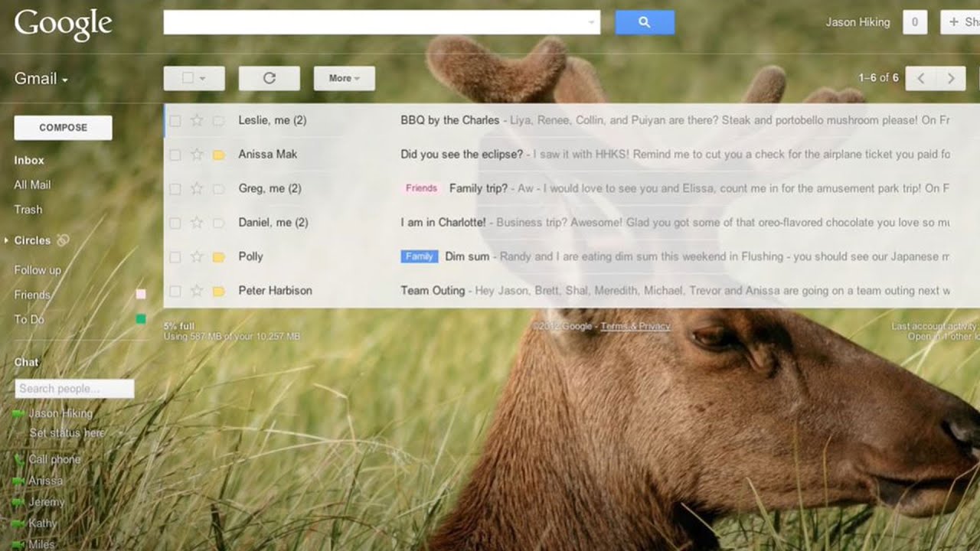Go to the previous page of emails

920,78
